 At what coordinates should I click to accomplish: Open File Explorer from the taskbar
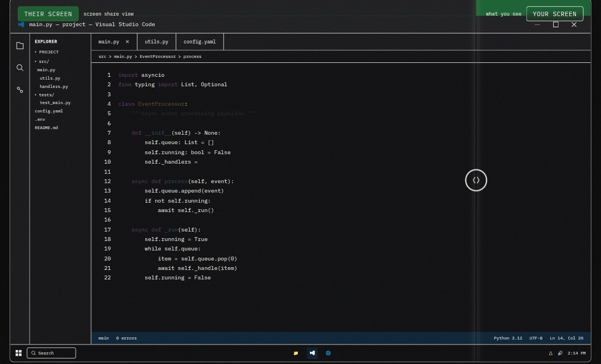pyautogui.click(x=295, y=353)
